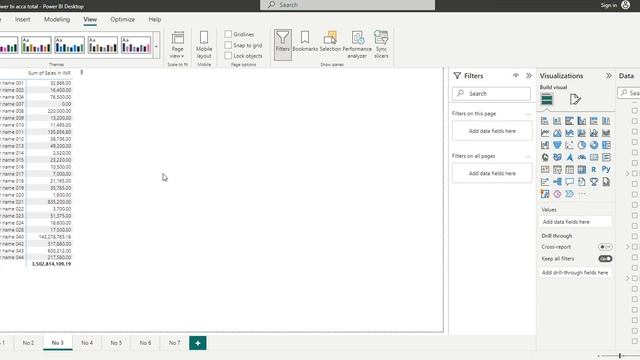640x360 pixels.
Task: Select the Donut chart visual
Action: [594, 145]
